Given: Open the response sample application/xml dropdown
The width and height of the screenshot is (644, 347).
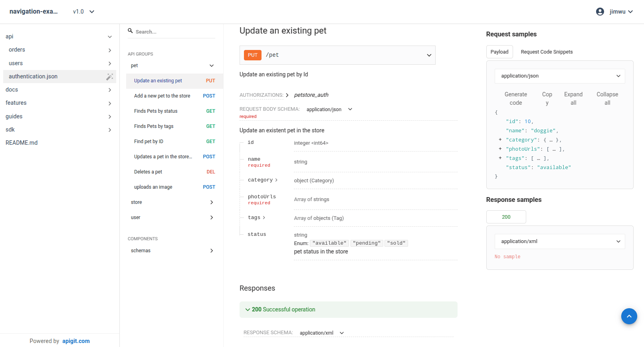Looking at the screenshot, I should (560, 241).
